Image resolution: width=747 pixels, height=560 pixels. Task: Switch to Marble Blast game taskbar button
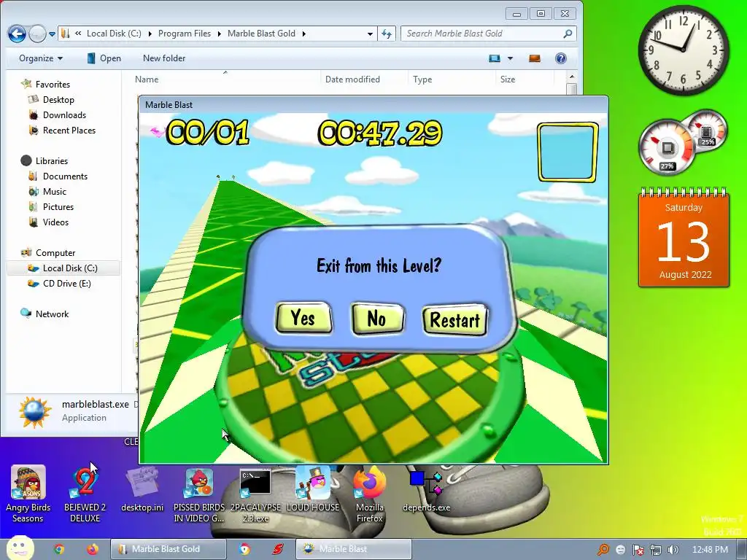click(x=354, y=549)
